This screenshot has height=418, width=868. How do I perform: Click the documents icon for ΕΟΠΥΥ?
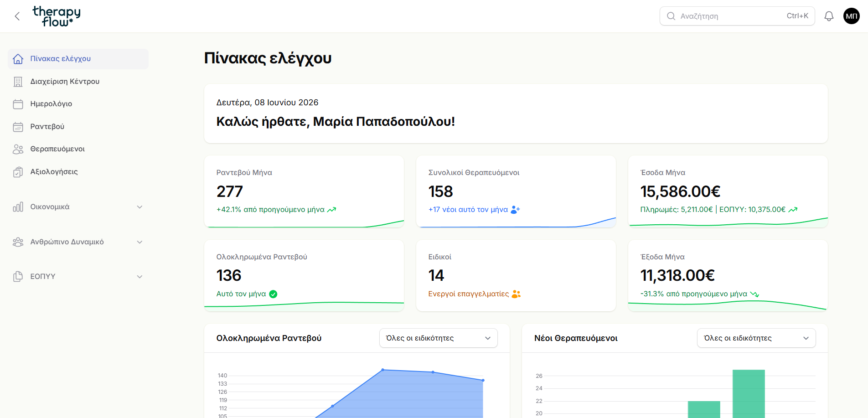(x=18, y=277)
